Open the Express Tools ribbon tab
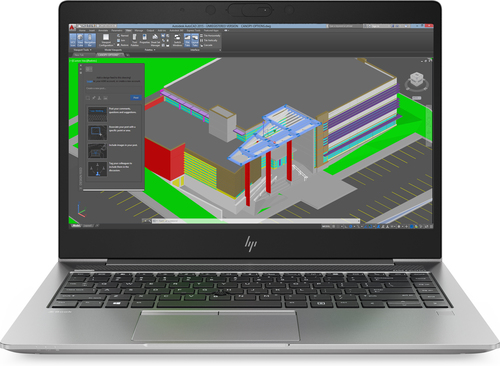Image resolution: width=500 pixels, height=366 pixels. pos(193,31)
